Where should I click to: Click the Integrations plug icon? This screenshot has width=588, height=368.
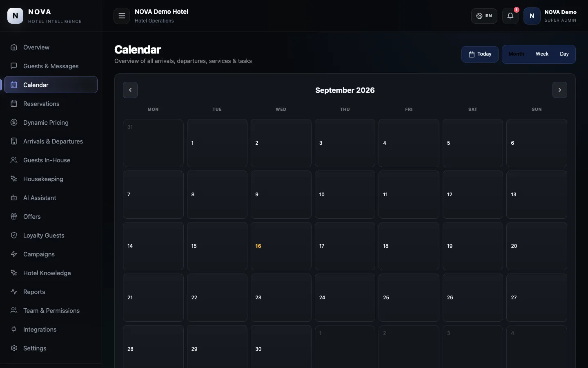tap(14, 329)
